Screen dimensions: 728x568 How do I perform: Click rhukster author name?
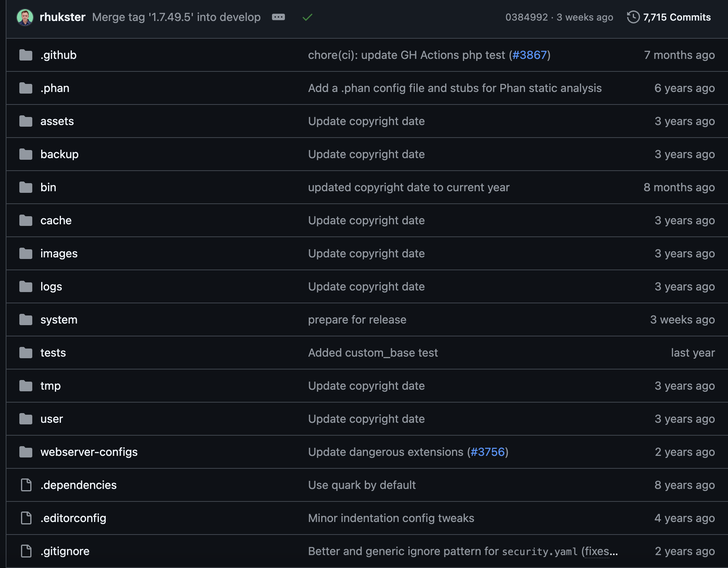63,17
